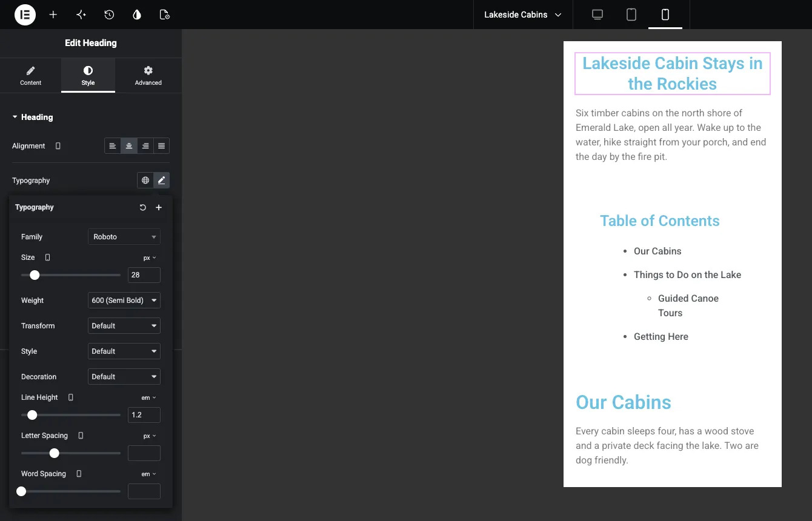Set heading alignment to left

[x=113, y=146]
